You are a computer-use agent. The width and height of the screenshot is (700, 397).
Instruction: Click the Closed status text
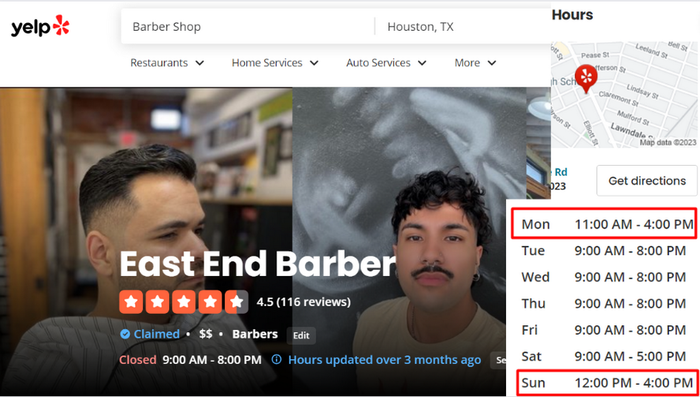tap(138, 360)
